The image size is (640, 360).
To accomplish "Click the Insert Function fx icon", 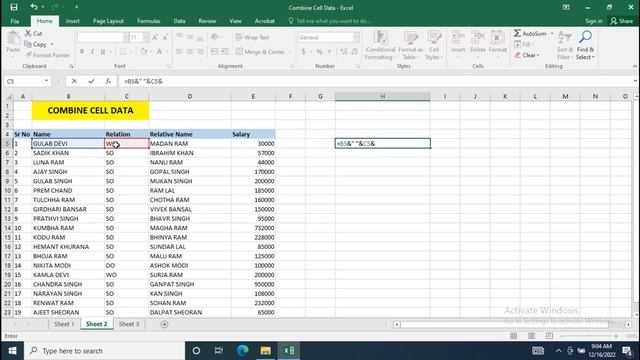I will tap(108, 81).
